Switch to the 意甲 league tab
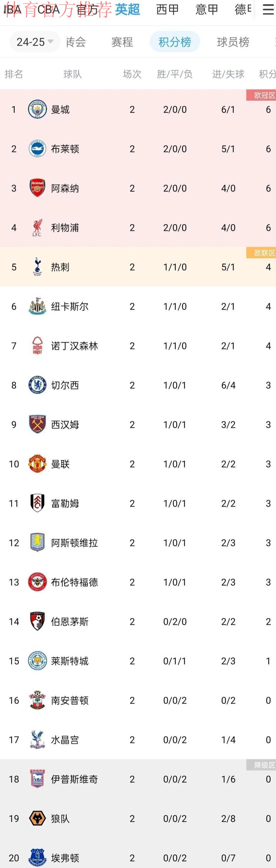This screenshot has width=276, height=868. coord(206,10)
